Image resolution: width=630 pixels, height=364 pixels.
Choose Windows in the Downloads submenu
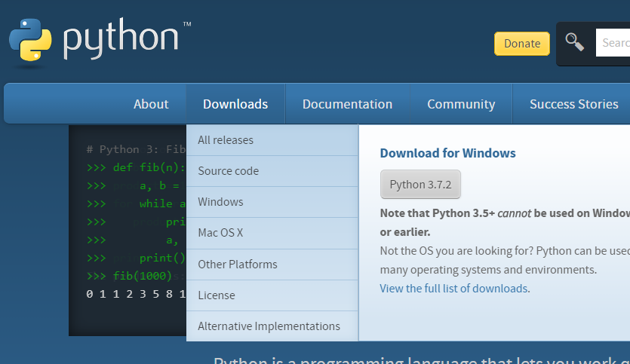pyautogui.click(x=272, y=202)
